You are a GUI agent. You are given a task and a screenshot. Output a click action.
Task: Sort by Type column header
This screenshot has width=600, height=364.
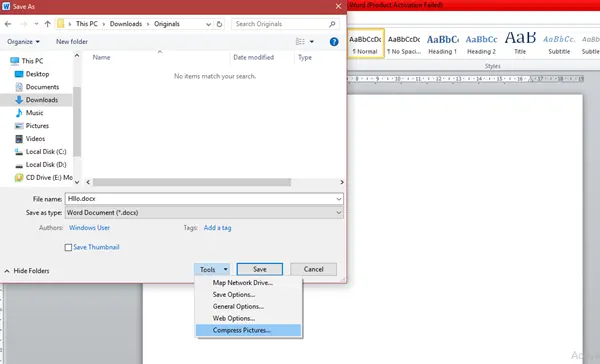click(x=305, y=57)
